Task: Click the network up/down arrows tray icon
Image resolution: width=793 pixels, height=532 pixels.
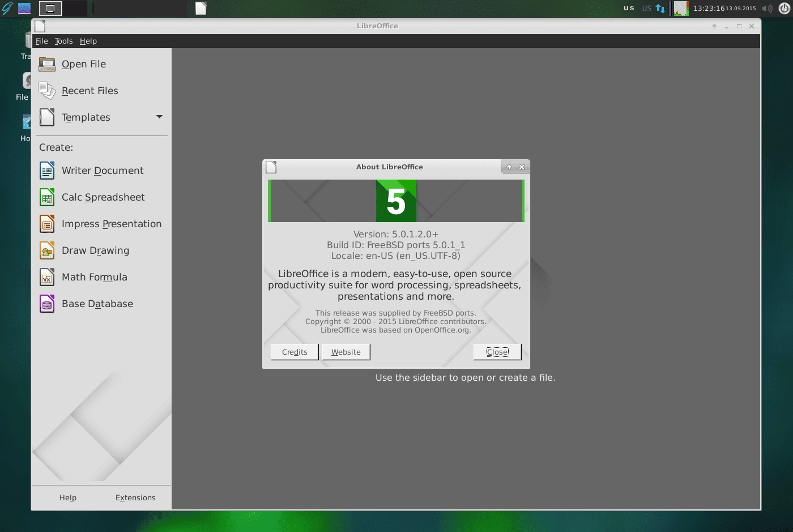Action: pyautogui.click(x=660, y=8)
